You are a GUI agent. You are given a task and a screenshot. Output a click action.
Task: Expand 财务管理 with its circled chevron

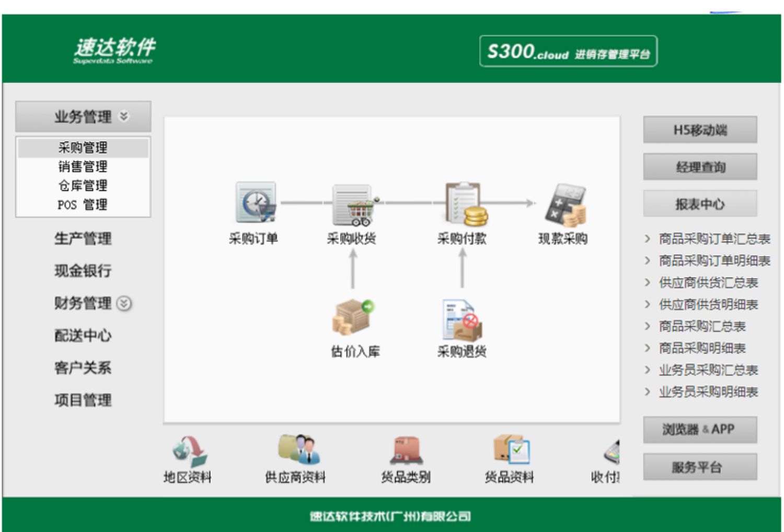coord(124,303)
